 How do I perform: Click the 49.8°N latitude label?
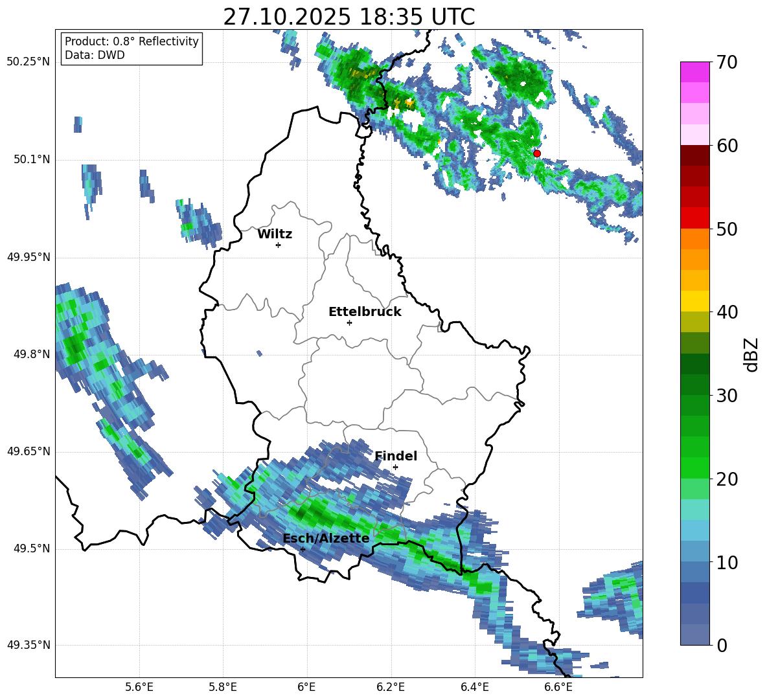click(32, 354)
